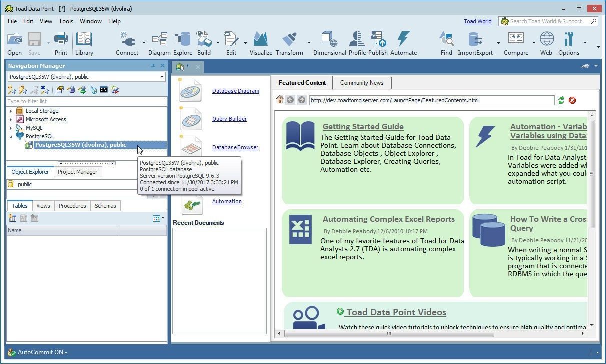606x364 pixels.
Task: Open the Toad World link
Action: pyautogui.click(x=478, y=21)
